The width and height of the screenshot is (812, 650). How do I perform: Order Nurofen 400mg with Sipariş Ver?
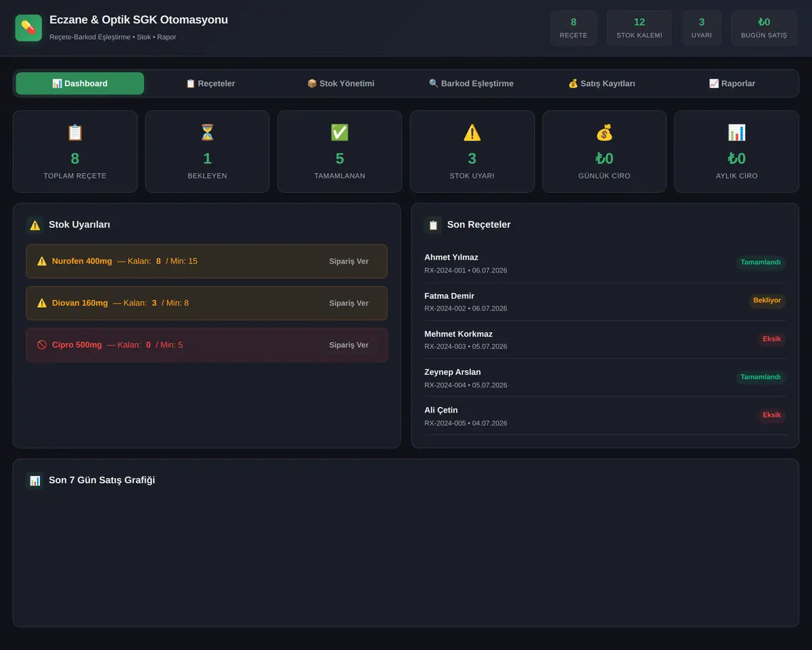(349, 261)
